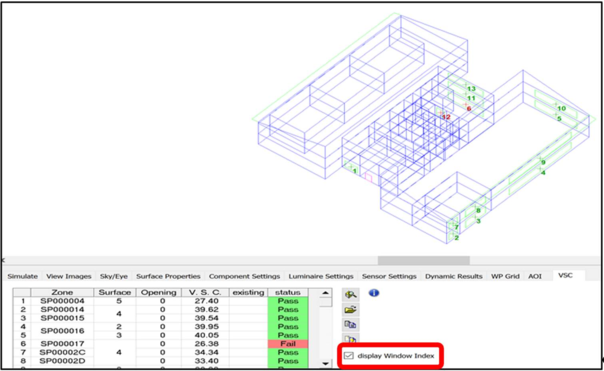The image size is (604, 371).
Task: Click the Fail status cell in row 6
Action: [x=288, y=344]
